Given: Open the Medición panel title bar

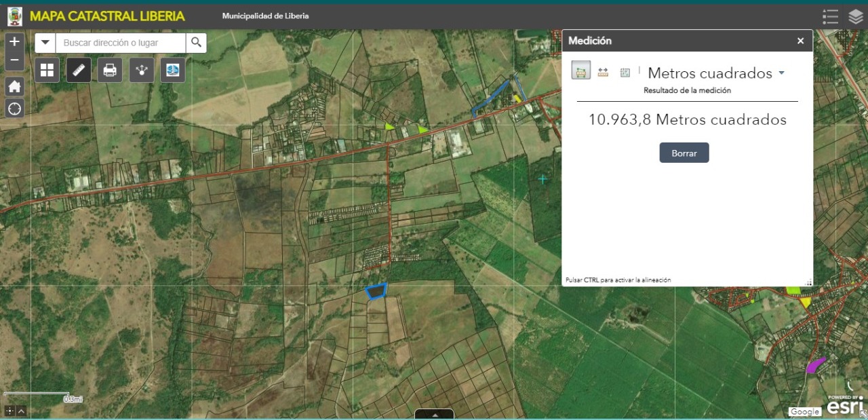Looking at the screenshot, I should coord(590,41).
